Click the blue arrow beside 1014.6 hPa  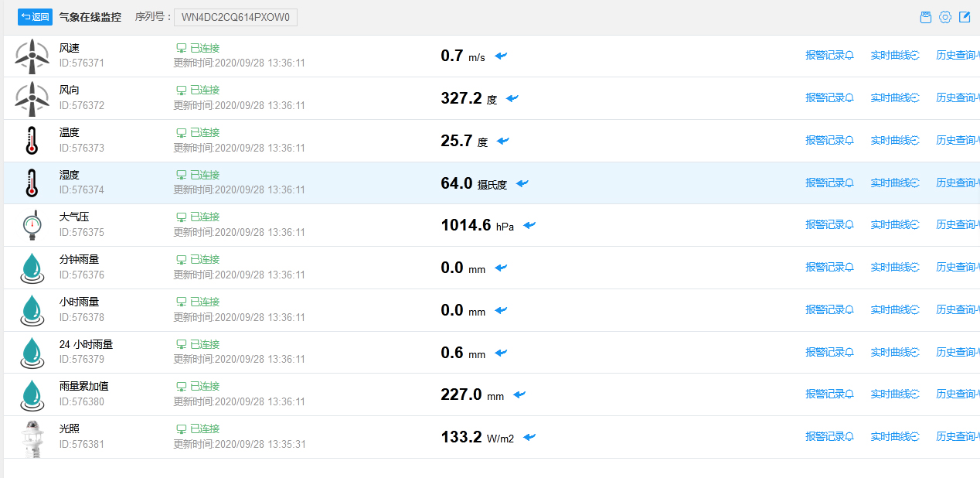529,225
